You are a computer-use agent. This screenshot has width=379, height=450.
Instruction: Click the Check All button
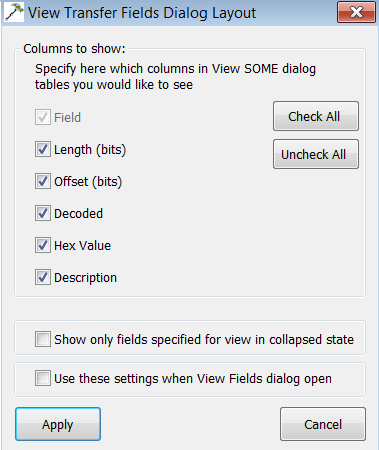pyautogui.click(x=316, y=116)
